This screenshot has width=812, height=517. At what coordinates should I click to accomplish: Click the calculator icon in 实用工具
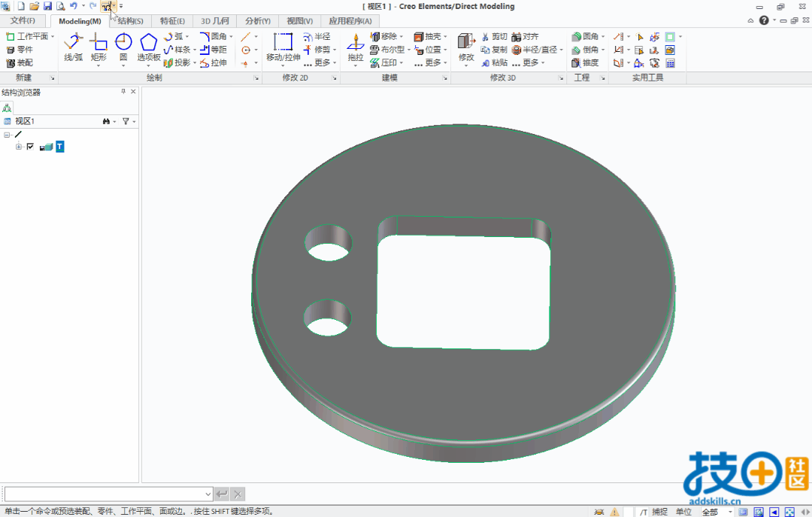tap(670, 63)
